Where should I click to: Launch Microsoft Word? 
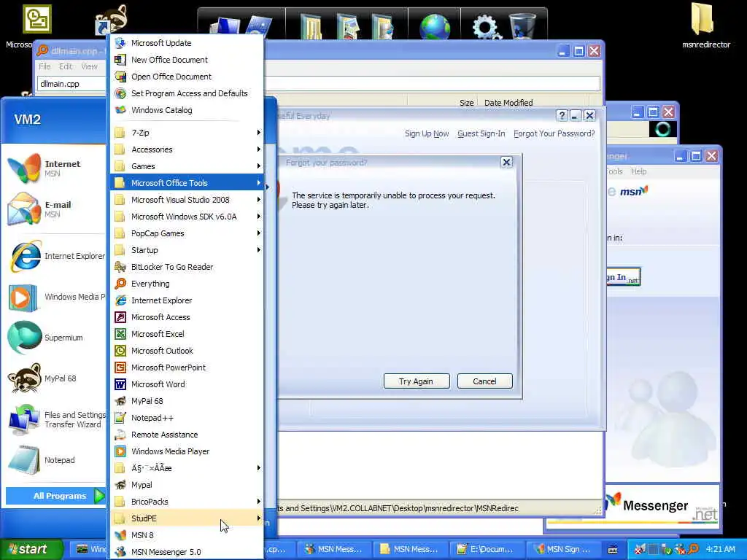click(x=187, y=384)
